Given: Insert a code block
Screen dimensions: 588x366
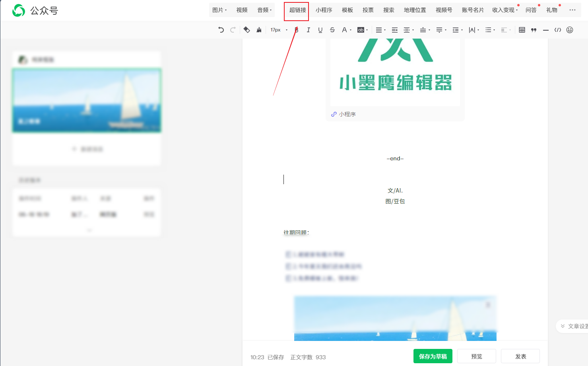Looking at the screenshot, I should (x=558, y=30).
